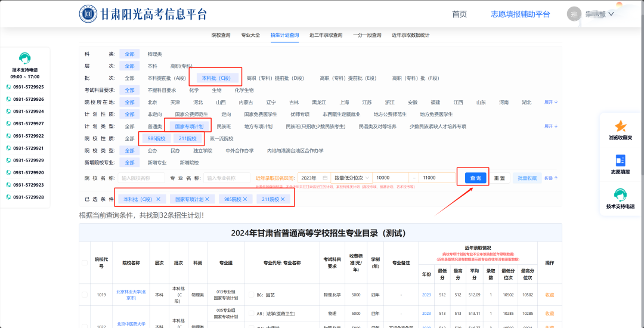This screenshot has height=328, width=644.
Task: Click the right sidebar tech support headset icon
Action: [x=620, y=194]
